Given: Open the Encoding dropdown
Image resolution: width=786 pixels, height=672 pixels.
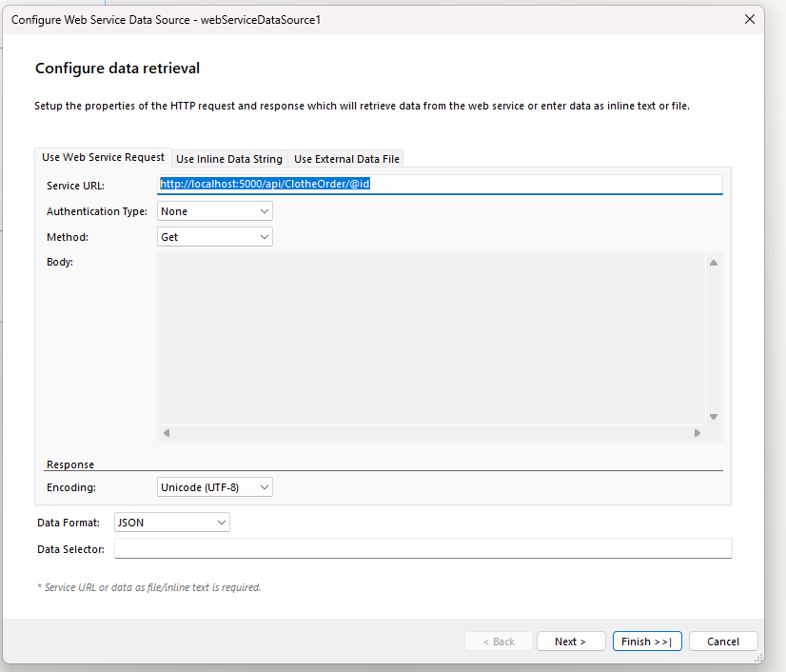Looking at the screenshot, I should tap(215, 487).
